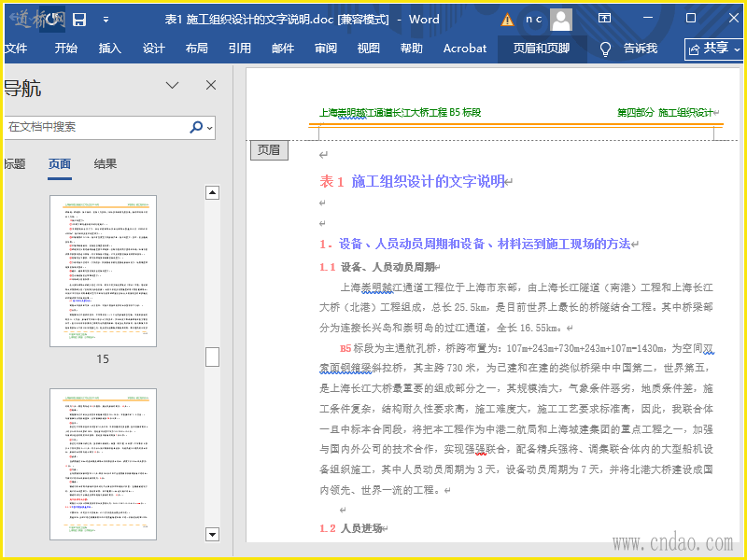Close the navigation pane
Screen dimensions: 747x560
[x=211, y=86]
